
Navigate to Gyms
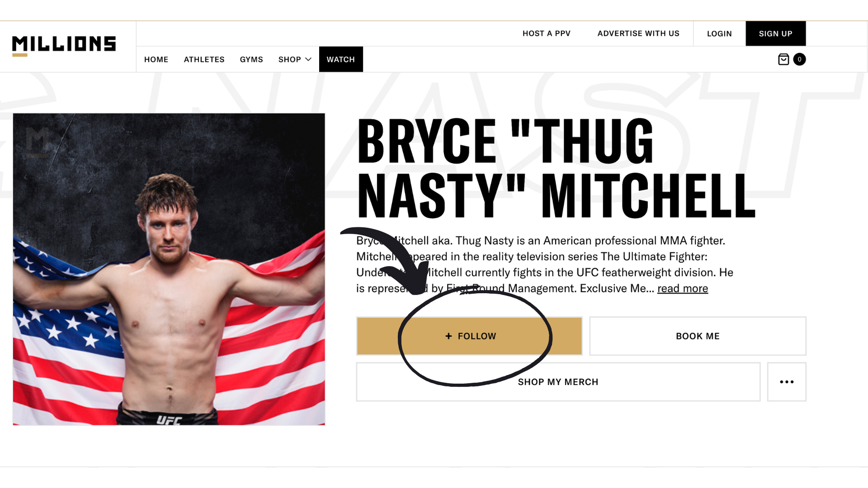(x=251, y=59)
